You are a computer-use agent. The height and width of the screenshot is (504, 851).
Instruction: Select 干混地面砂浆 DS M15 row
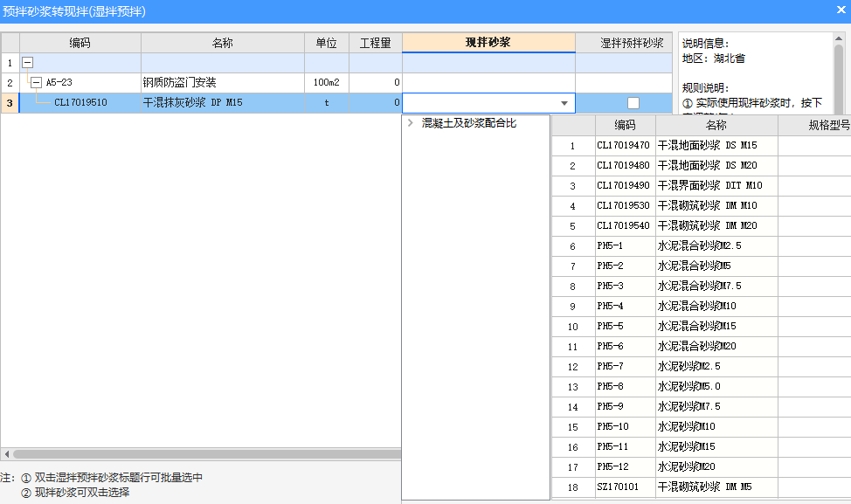702,145
